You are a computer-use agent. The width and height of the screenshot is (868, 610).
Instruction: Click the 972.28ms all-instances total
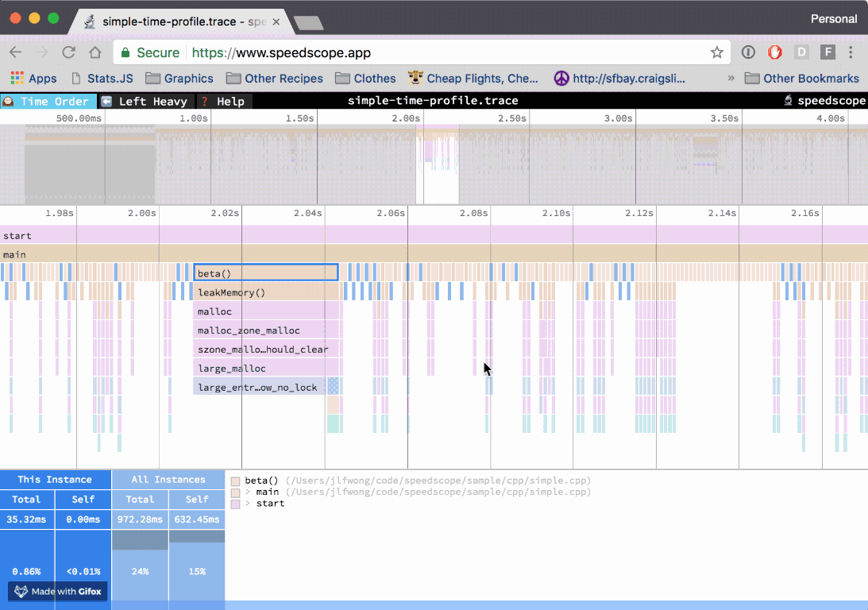(140, 519)
